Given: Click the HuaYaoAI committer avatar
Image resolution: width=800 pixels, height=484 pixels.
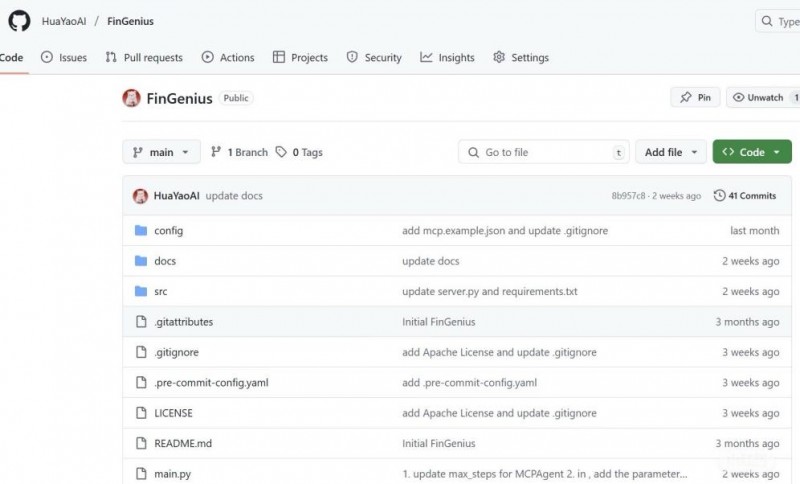Looking at the screenshot, I should click(140, 196).
